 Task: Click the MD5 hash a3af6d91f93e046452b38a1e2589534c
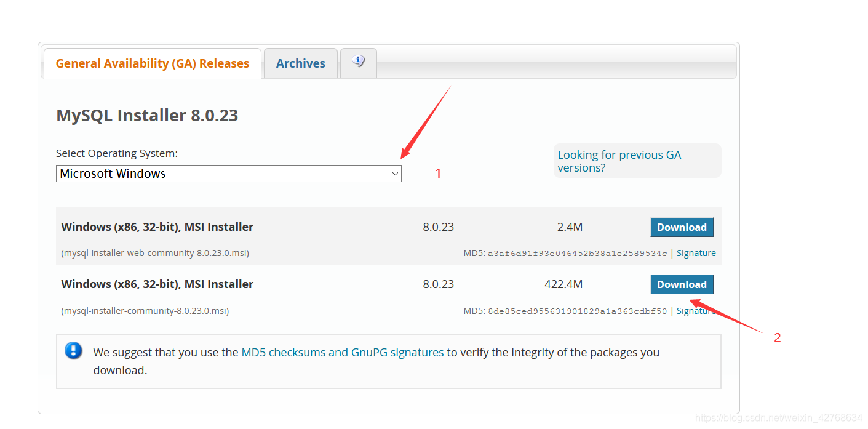tap(577, 254)
